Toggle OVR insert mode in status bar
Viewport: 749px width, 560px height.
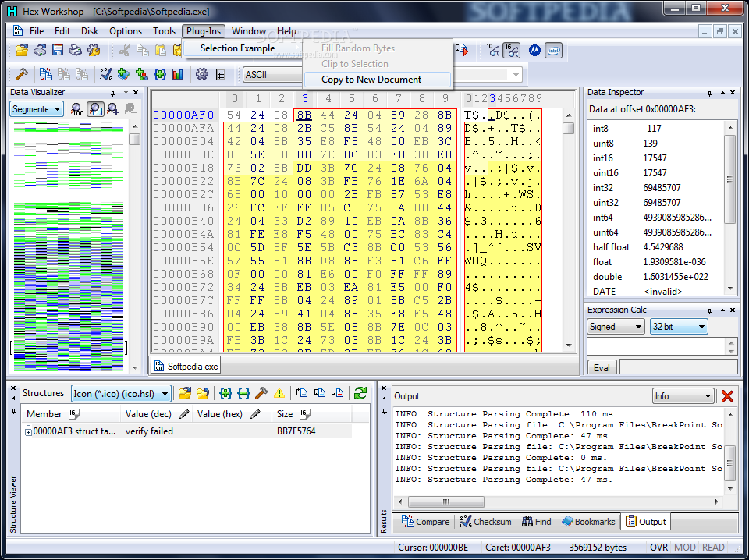(659, 548)
